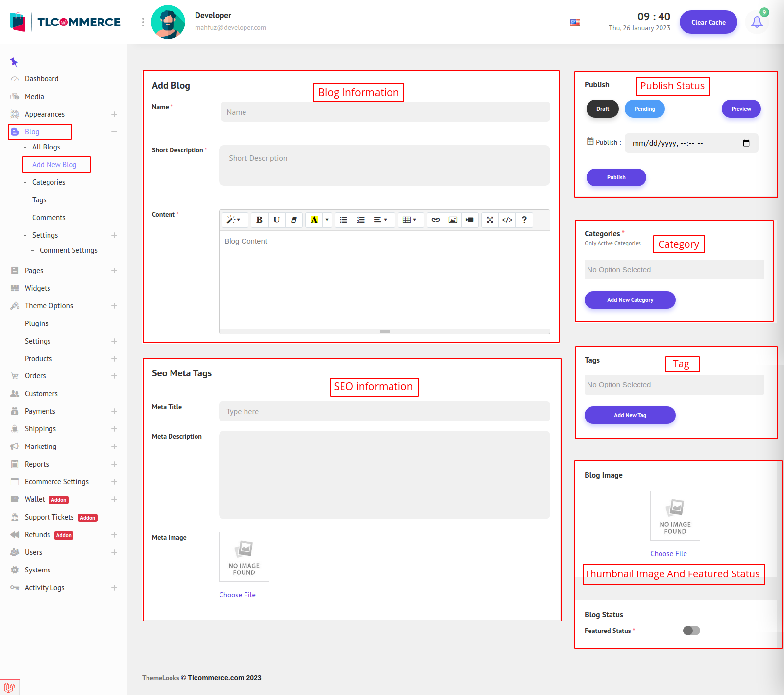
Task: Click the eraser remove-formatting icon
Action: coord(294,220)
